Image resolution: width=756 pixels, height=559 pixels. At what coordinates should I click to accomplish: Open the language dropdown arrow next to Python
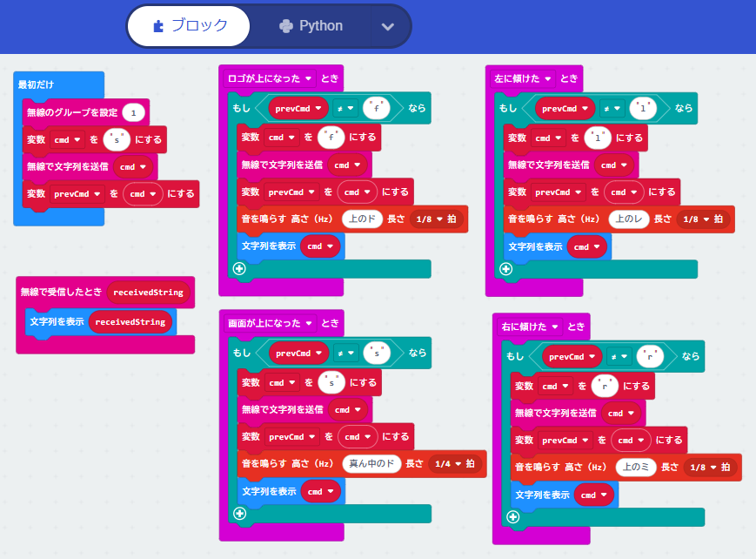click(x=388, y=27)
